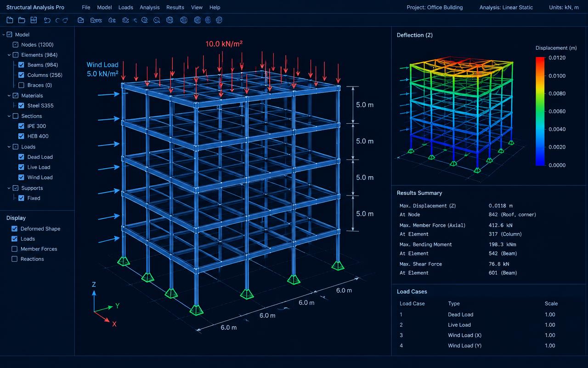Screen dimensions: 588x368
Task: Click the "198.3 kNm" bending moment value
Action: pos(502,245)
